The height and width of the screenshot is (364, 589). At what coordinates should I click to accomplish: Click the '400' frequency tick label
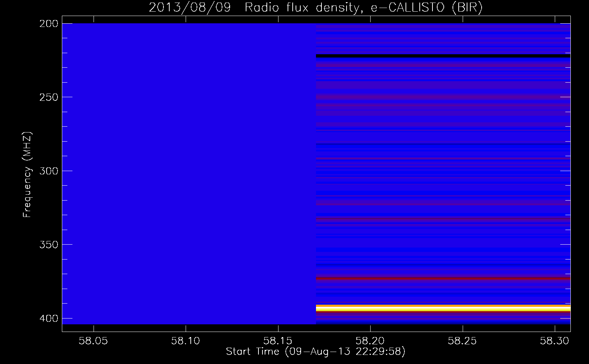point(49,318)
